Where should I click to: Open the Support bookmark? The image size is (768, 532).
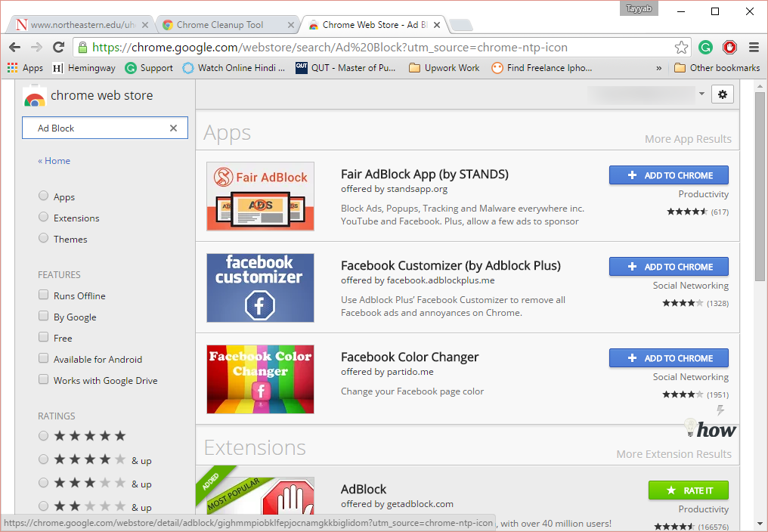[149, 67]
